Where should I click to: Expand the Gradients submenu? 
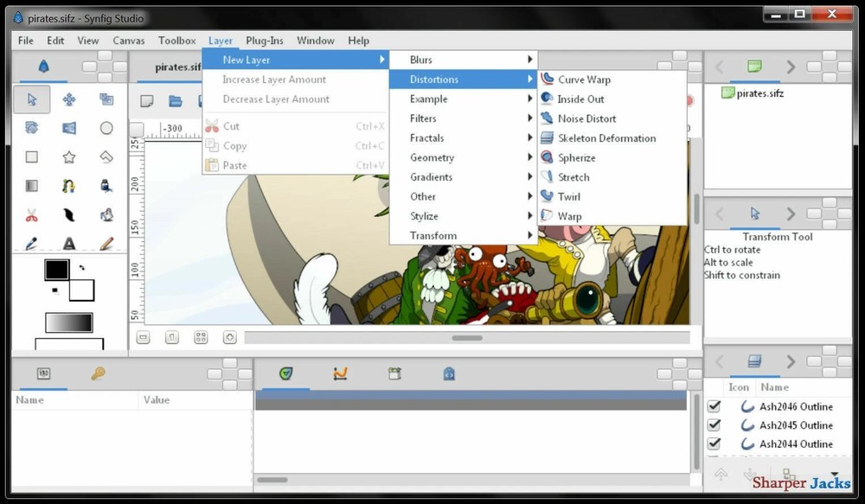(x=464, y=177)
